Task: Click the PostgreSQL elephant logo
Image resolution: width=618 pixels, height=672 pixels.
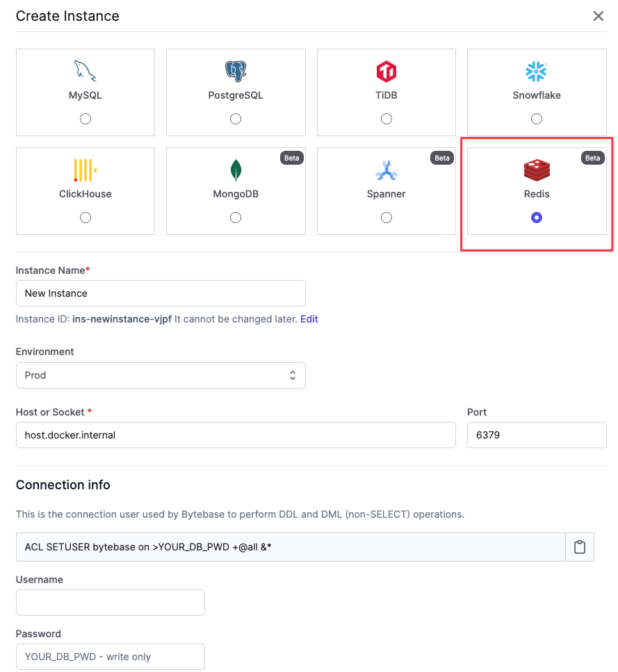Action: (236, 71)
